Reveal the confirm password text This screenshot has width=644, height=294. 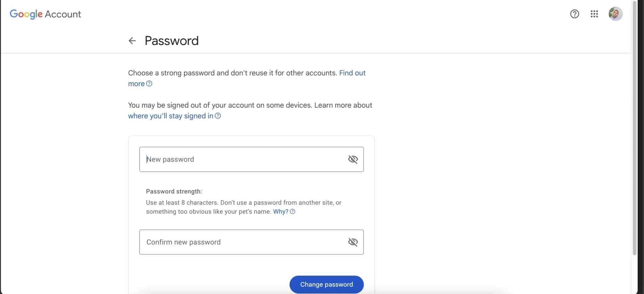point(353,242)
